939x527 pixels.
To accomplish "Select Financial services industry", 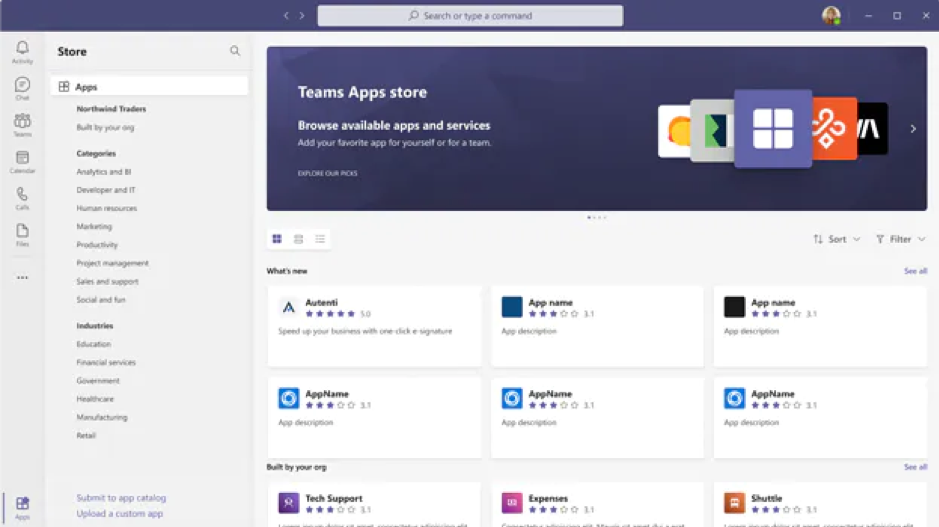I will pyautogui.click(x=106, y=362).
